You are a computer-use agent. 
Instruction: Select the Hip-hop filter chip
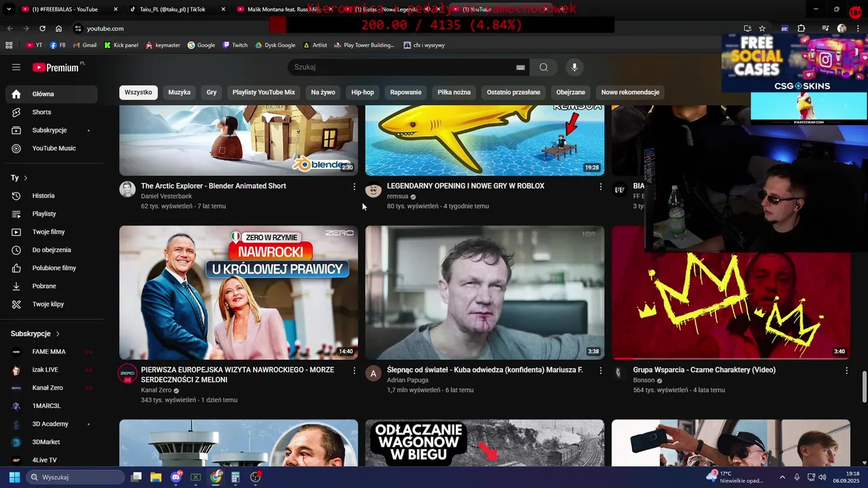pos(363,92)
